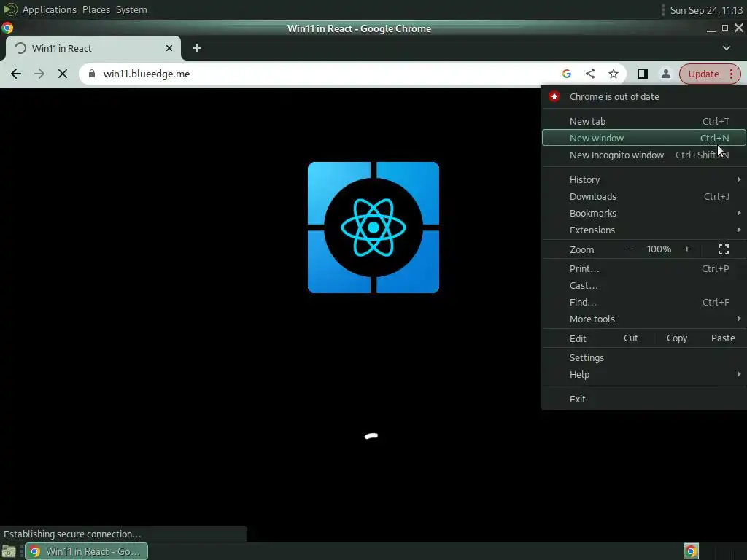Enter fullscreen using the zoom fullscreen icon
The width and height of the screenshot is (747, 560).
pos(723,249)
